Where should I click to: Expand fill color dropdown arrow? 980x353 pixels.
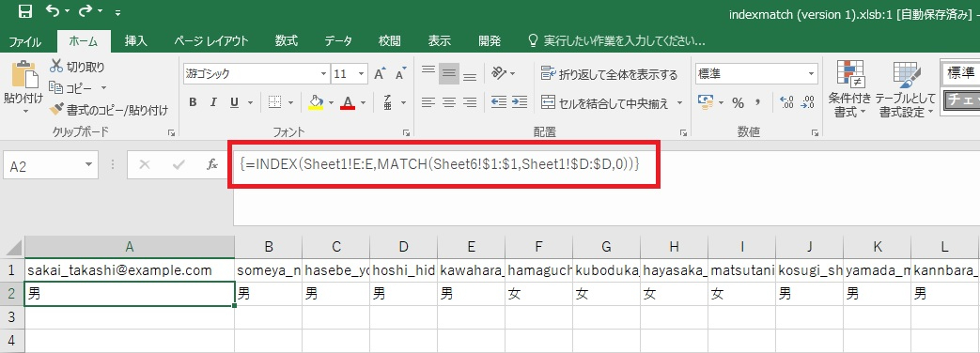click(x=331, y=102)
